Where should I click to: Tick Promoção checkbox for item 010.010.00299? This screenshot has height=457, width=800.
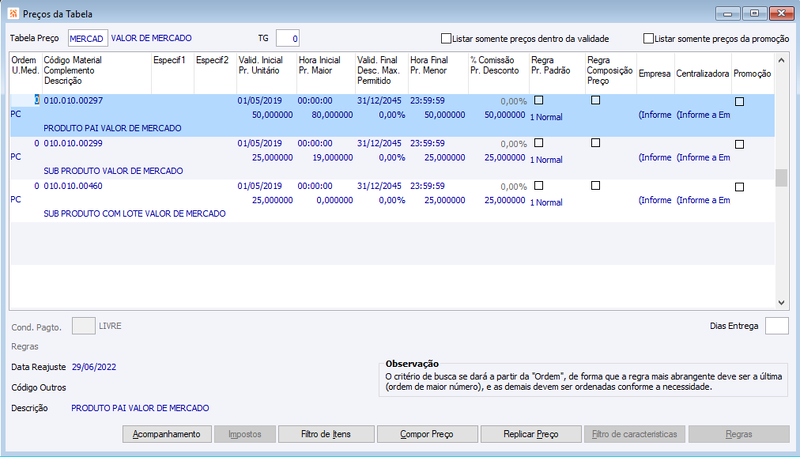click(x=739, y=144)
